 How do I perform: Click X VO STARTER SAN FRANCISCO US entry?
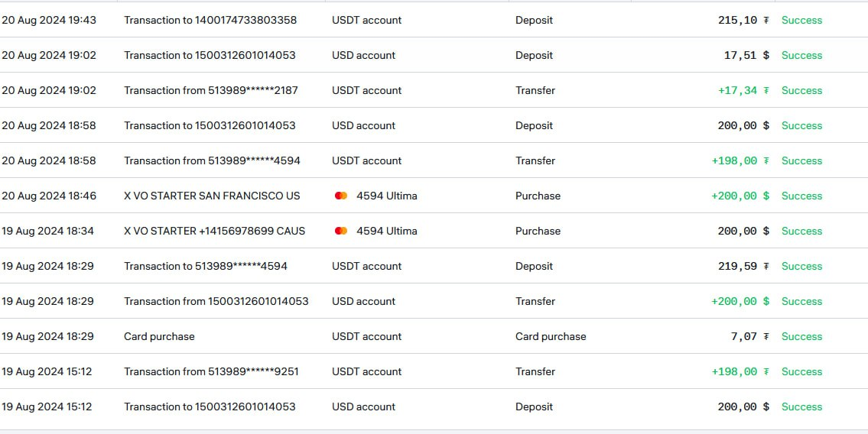(212, 196)
